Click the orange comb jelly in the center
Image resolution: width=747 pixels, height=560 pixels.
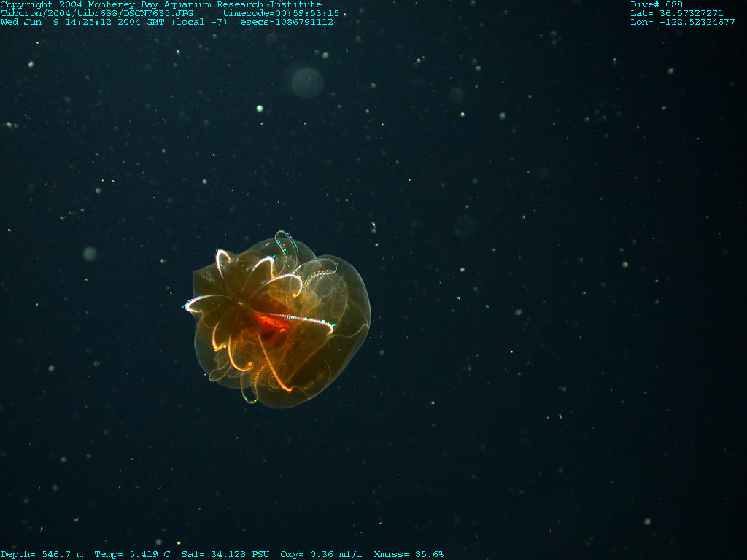pos(278,319)
